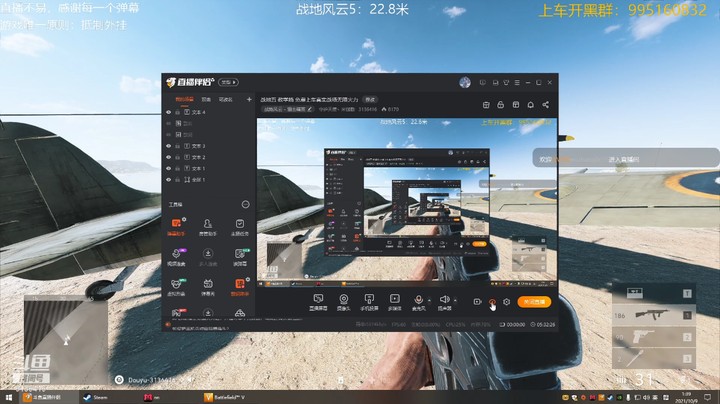Open the screen capture source in bottom toolbar
Viewport: 720px width, 404px height.
318,303
